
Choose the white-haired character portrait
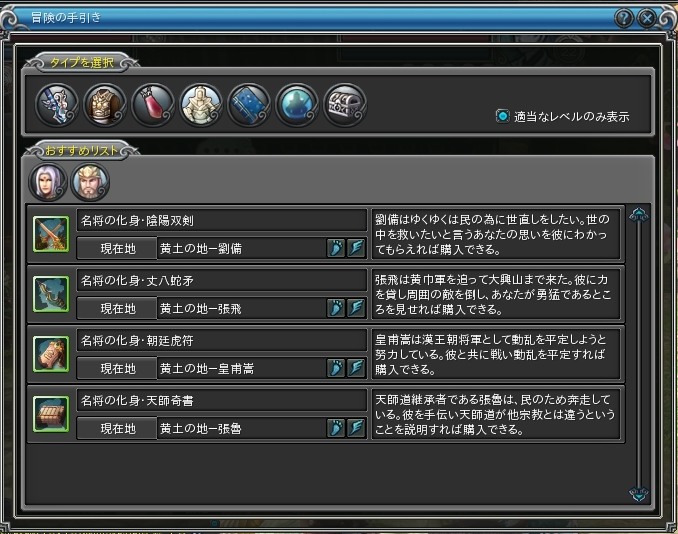48,182
